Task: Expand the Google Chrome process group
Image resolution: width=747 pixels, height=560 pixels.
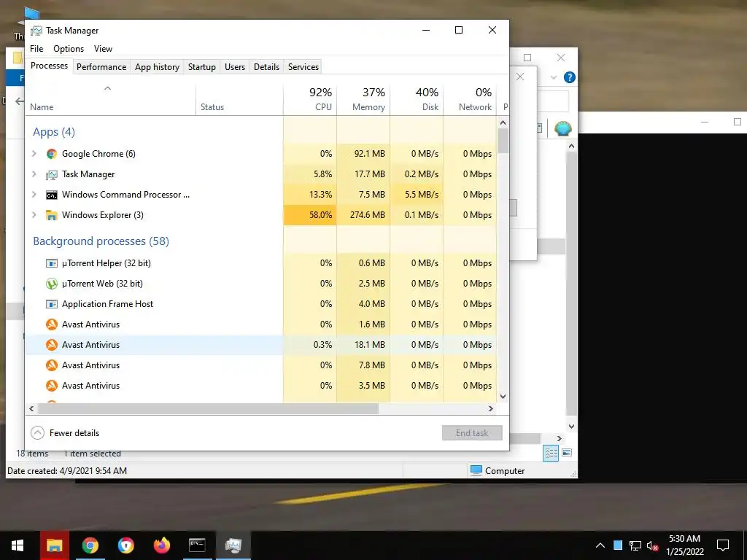Action: [34, 153]
